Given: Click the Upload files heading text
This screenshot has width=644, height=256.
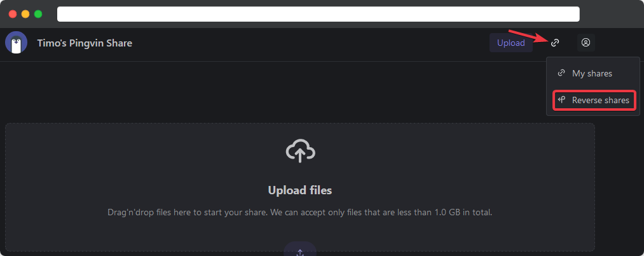Looking at the screenshot, I should tap(300, 190).
